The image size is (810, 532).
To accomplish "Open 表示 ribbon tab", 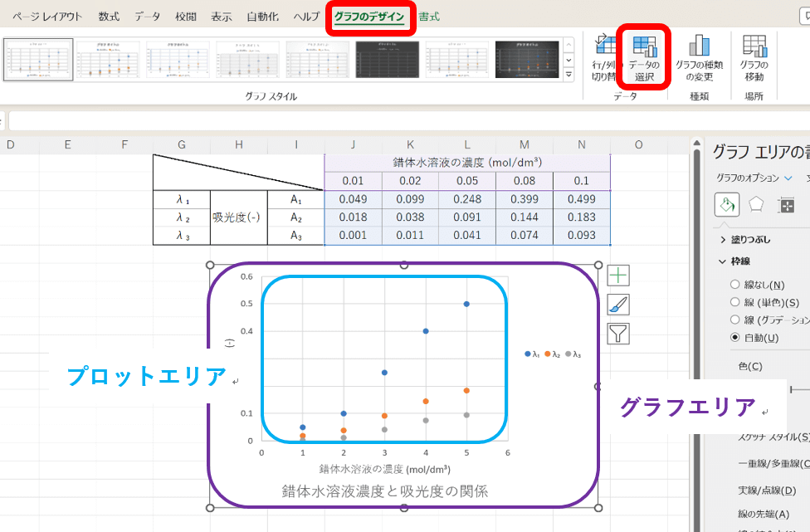I will (x=221, y=17).
